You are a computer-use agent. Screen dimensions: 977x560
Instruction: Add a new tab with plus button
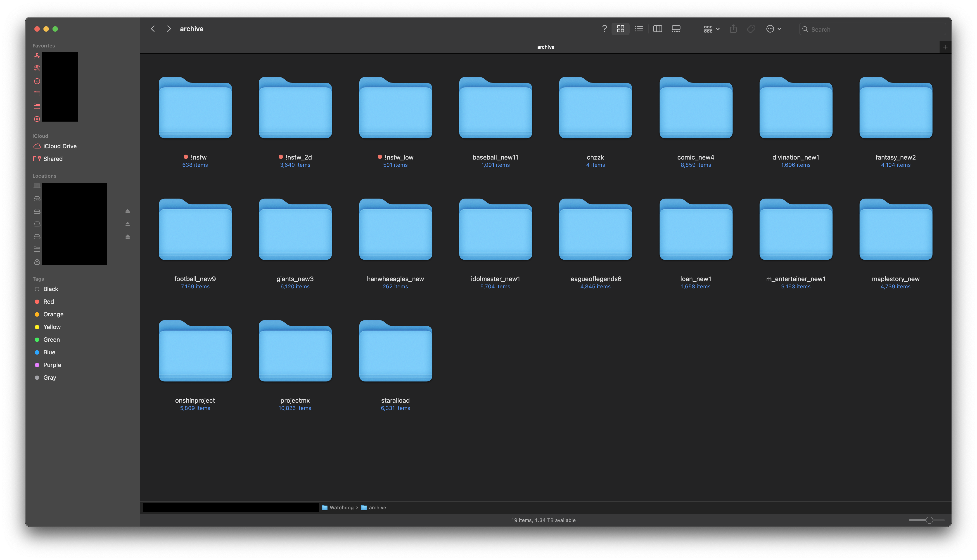(945, 47)
